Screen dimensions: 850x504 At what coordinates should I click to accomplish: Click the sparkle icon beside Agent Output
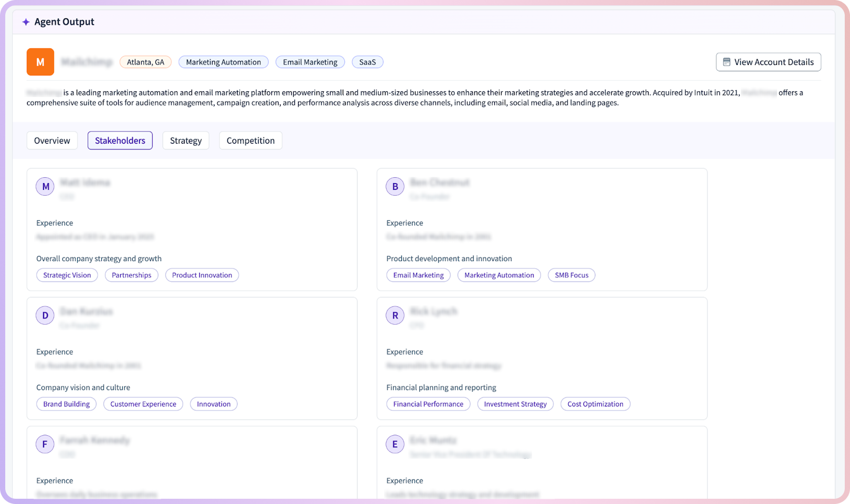pos(26,22)
